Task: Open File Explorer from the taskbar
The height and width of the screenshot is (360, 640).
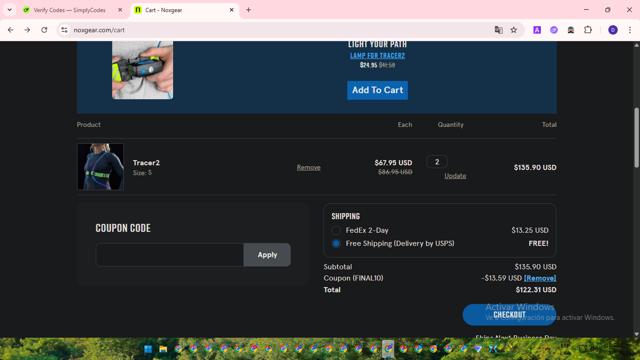Action: 163,349
